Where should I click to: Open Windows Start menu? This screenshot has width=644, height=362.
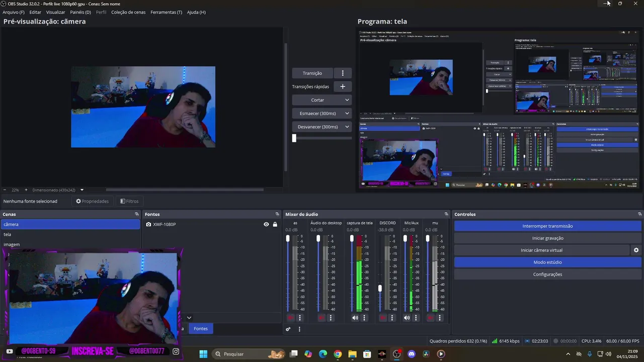click(203, 354)
